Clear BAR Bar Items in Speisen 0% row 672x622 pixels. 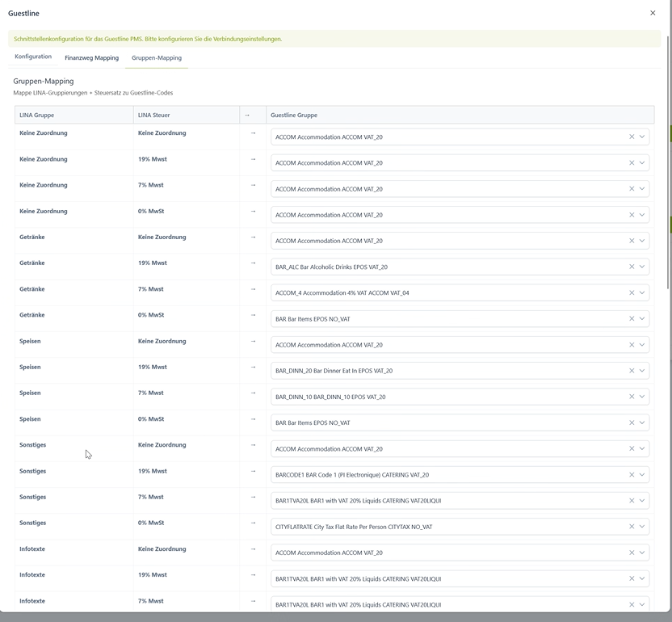[632, 422]
